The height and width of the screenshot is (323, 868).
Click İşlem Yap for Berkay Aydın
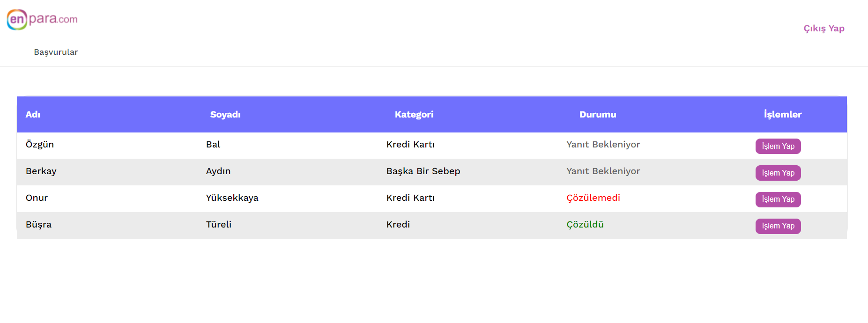tap(778, 173)
